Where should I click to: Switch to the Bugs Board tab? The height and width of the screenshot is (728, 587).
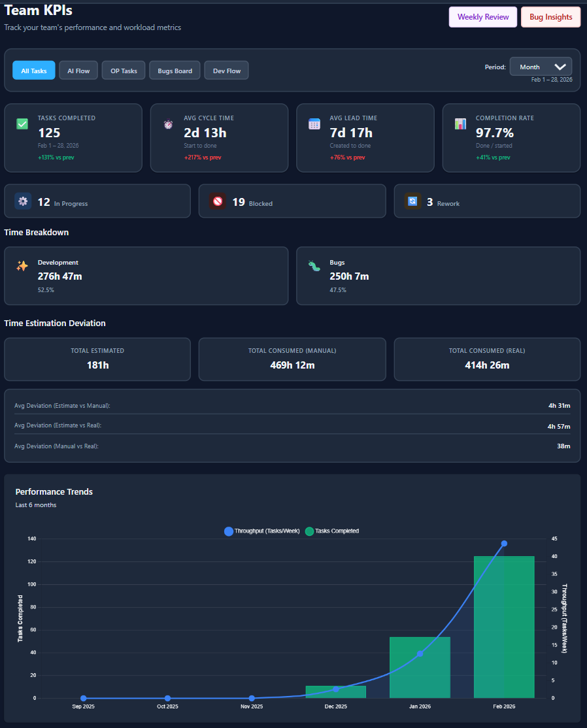click(x=175, y=71)
